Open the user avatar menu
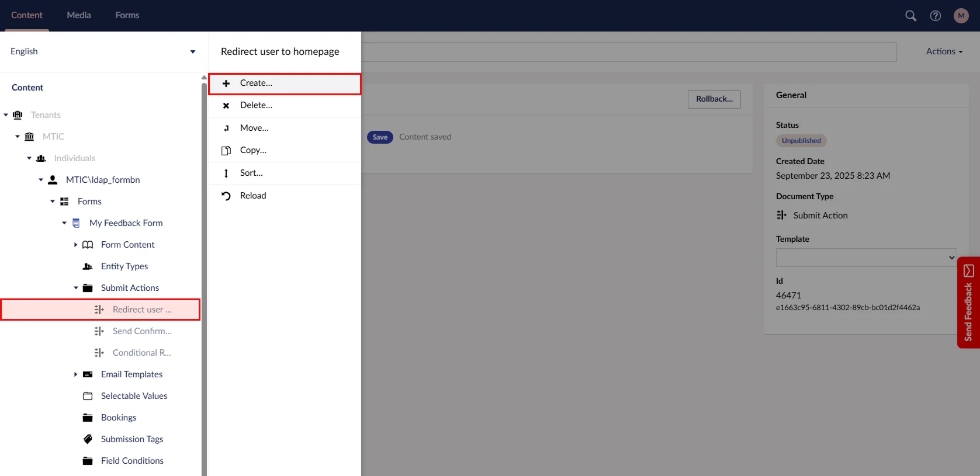The width and height of the screenshot is (980, 476). 961,16
